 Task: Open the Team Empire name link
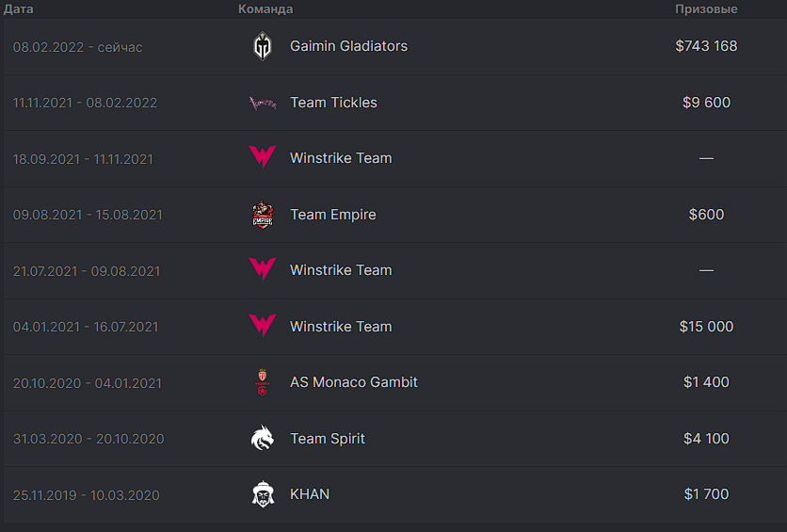tap(333, 215)
